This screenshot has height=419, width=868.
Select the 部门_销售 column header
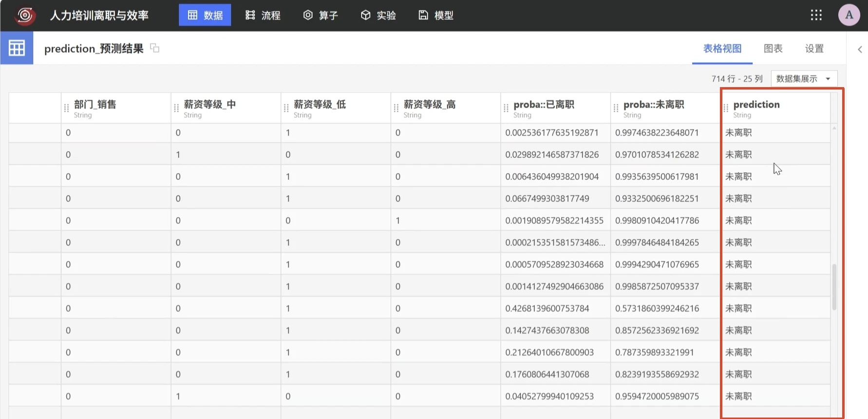(116, 108)
